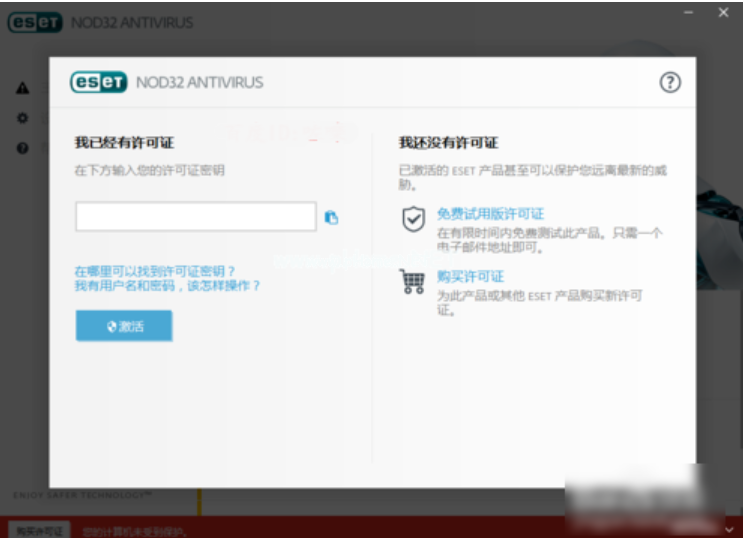Click the 购买许可证 button in the bottom bar
The height and width of the screenshot is (540, 746).
point(37,529)
